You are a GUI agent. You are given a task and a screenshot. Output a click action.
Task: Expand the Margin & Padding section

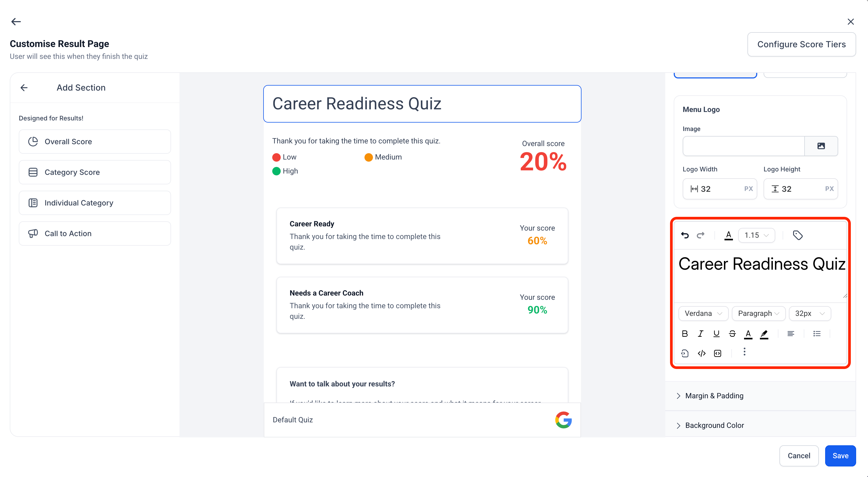click(x=714, y=396)
